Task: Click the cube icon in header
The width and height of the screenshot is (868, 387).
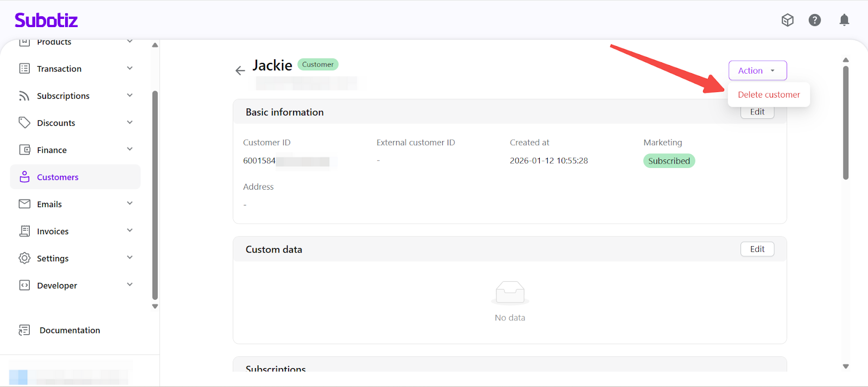Action: coord(787,20)
